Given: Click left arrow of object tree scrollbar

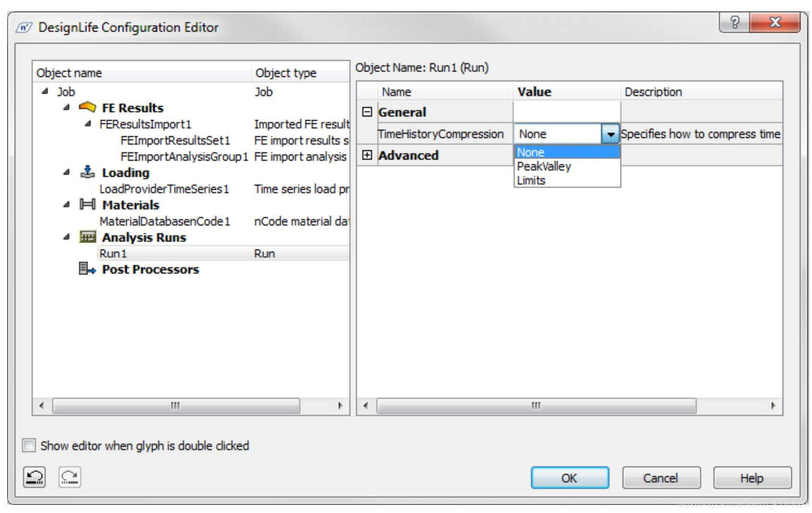Looking at the screenshot, I should point(42,406).
